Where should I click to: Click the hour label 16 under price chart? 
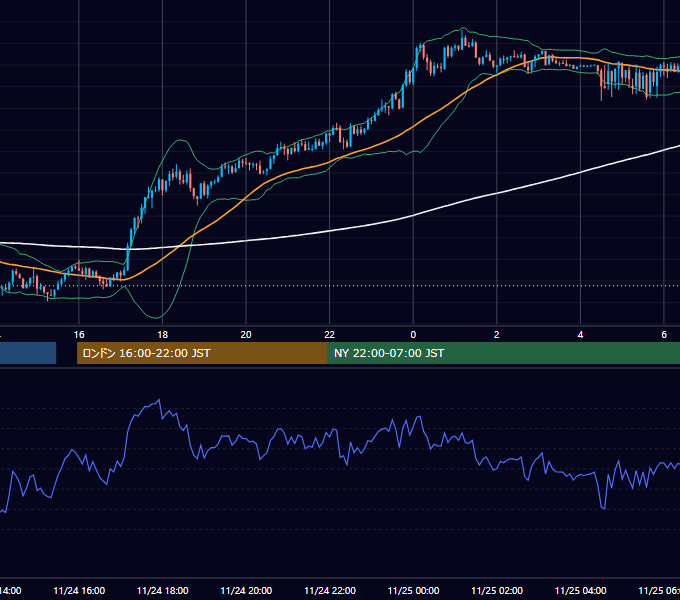click(79, 335)
